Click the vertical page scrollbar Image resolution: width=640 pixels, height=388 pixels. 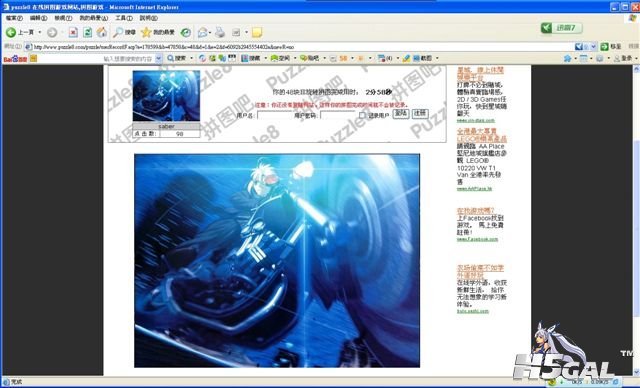point(636,220)
